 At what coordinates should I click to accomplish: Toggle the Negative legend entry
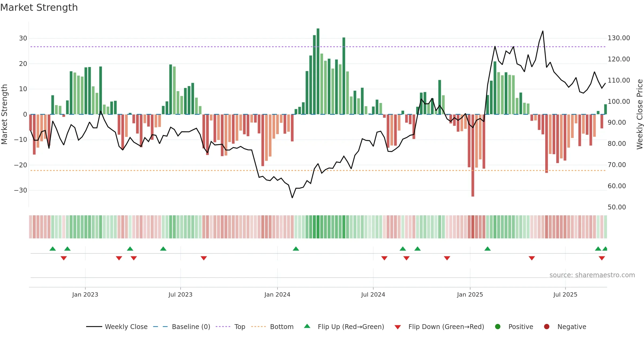coord(565,327)
